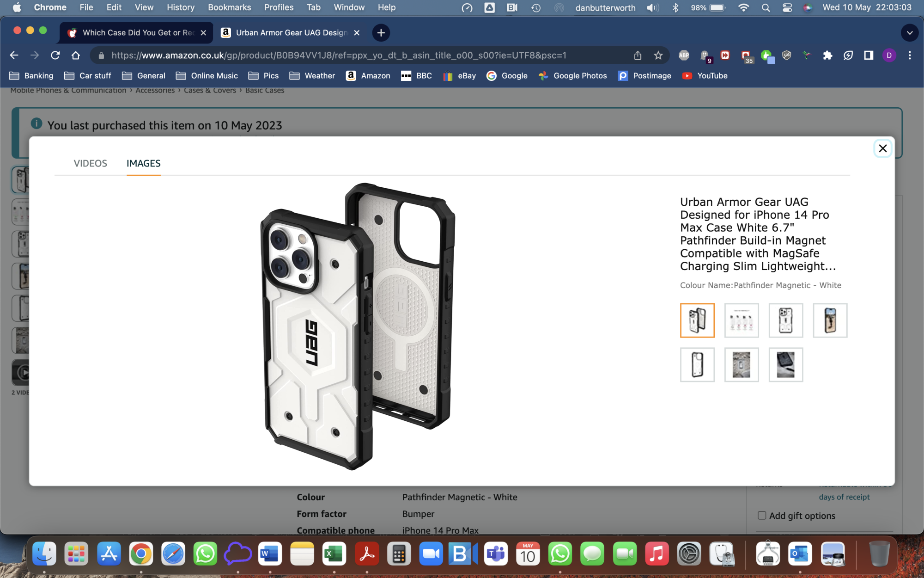Image resolution: width=924 pixels, height=578 pixels.
Task: Open the YouTube bookmark
Action: (705, 76)
